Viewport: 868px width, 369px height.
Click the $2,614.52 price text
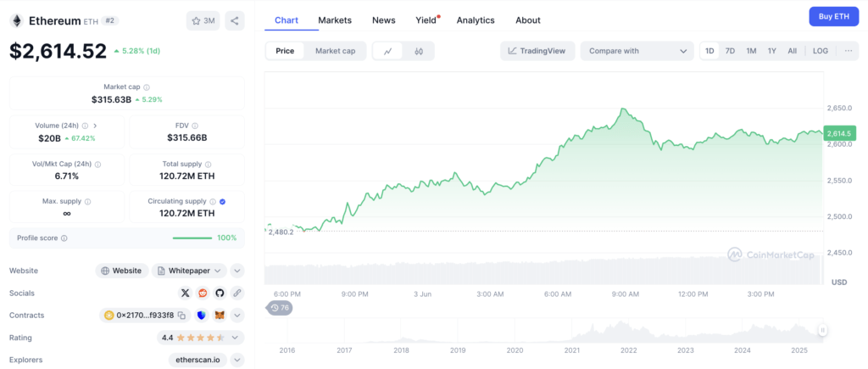[x=58, y=51]
